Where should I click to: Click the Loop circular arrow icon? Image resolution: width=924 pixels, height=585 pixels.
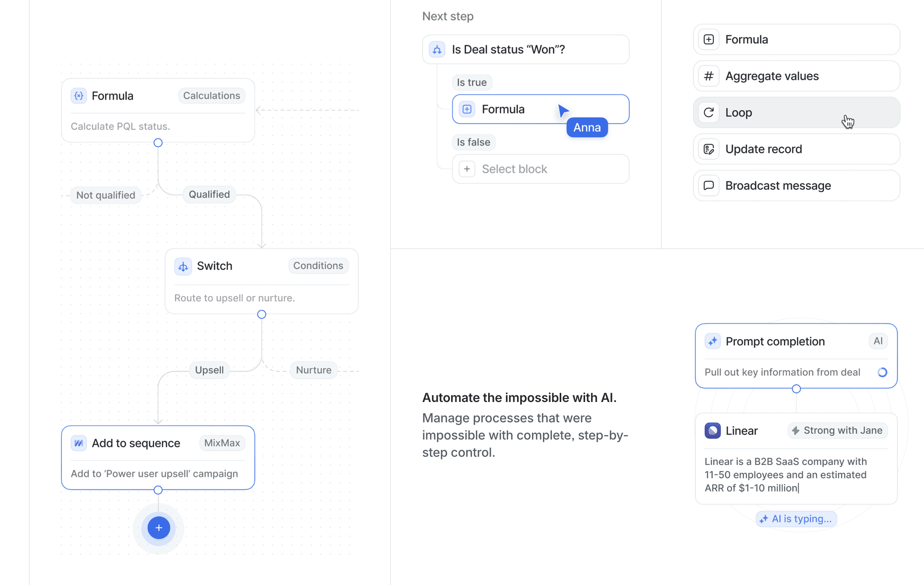point(709,113)
